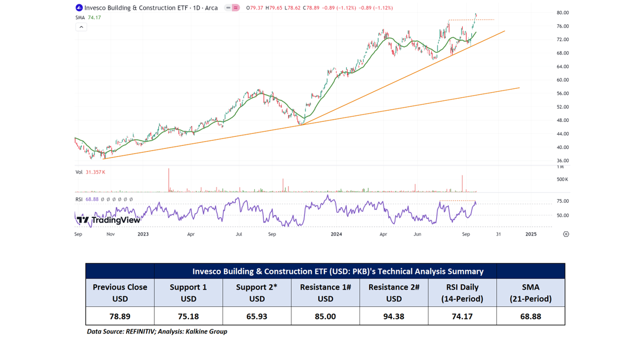The image size is (644, 337).
Task: Click the close value C78.89 in chart header
Action: coord(310,8)
